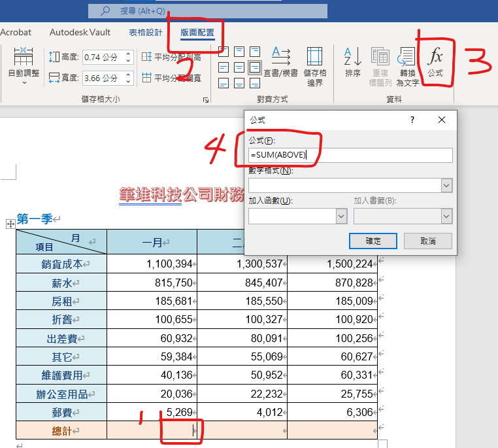Click the table move handle icon
498x448 pixels.
tap(10, 224)
